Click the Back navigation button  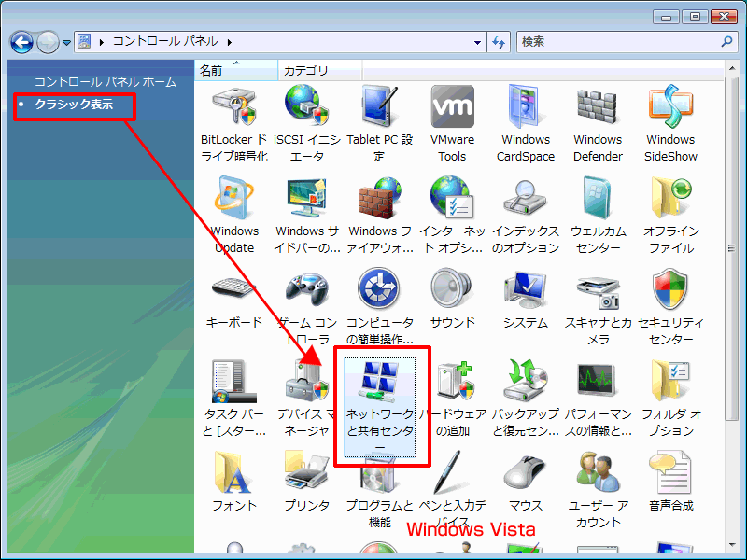(21, 42)
